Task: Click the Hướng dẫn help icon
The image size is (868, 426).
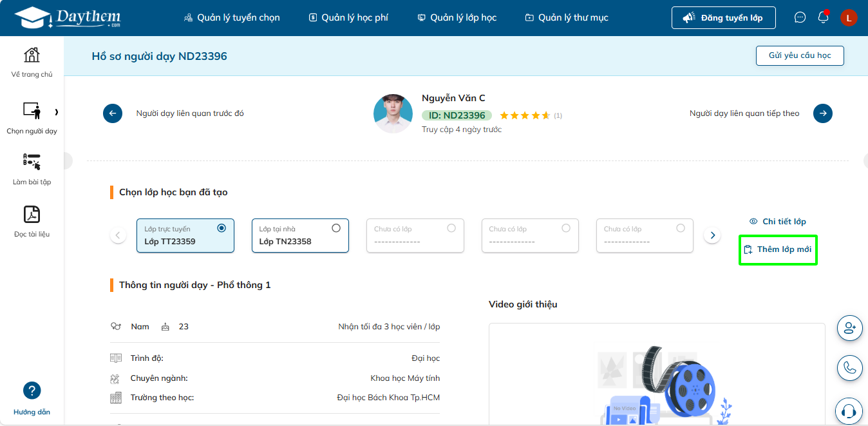Action: (32, 391)
